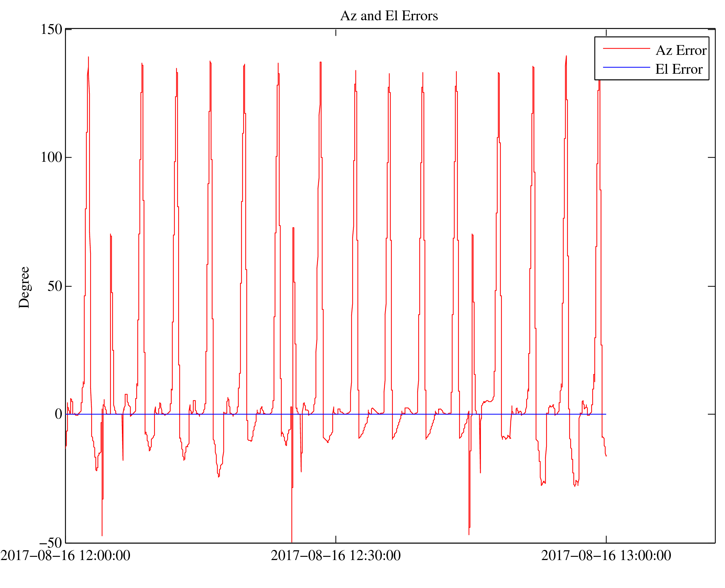This screenshot has width=725, height=588.
Task: Click the y-axis tick label '−50'
Action: [x=51, y=543]
